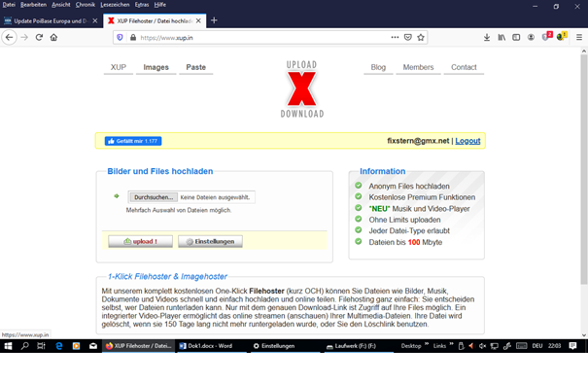Click the upload ! button
This screenshot has height=382, width=588.
[141, 241]
